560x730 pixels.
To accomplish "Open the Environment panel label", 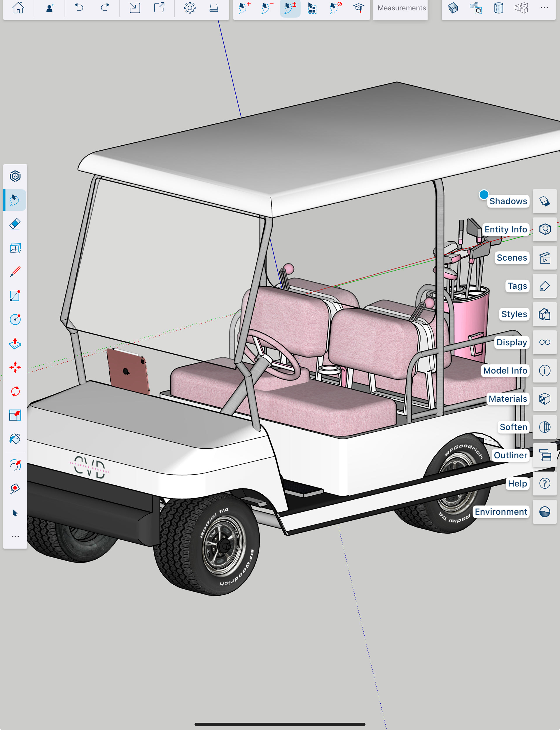I will [501, 512].
